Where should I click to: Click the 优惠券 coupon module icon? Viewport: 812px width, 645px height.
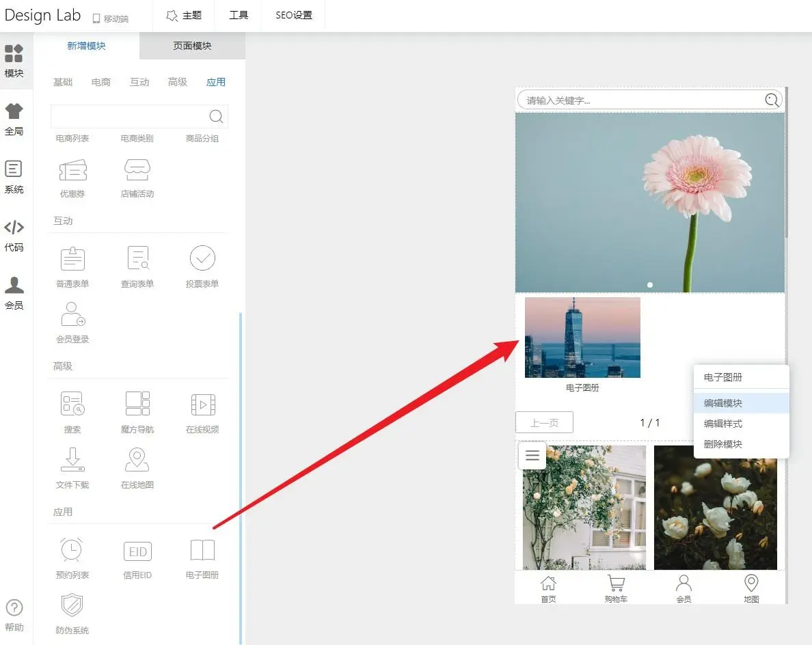click(x=72, y=171)
